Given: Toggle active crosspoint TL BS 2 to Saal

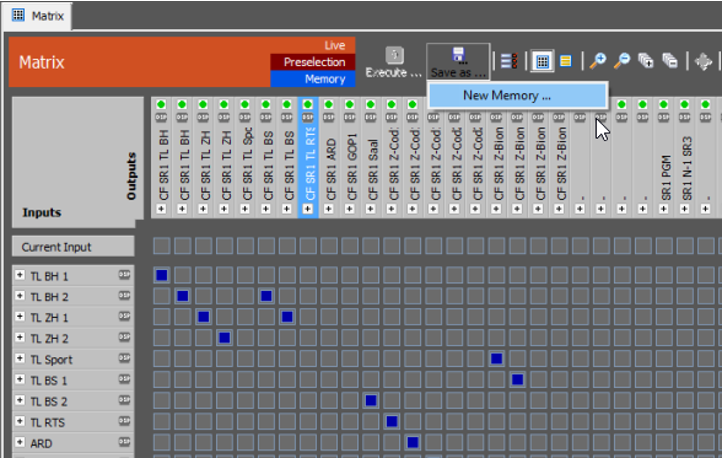Looking at the screenshot, I should pyautogui.click(x=371, y=400).
